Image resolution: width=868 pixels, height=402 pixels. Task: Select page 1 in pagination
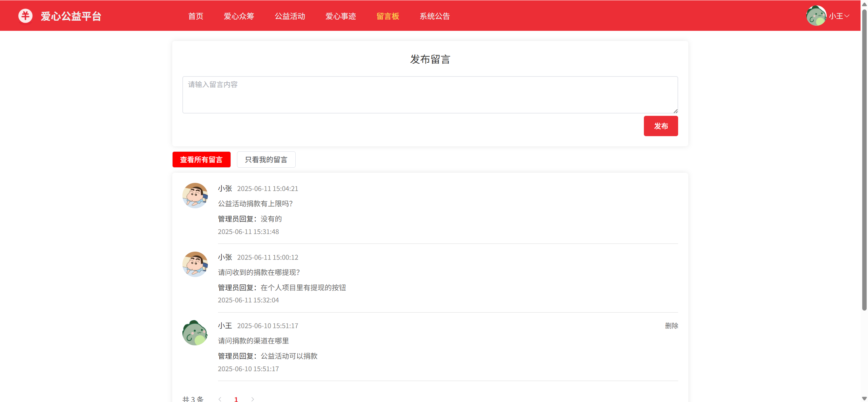[x=236, y=399]
